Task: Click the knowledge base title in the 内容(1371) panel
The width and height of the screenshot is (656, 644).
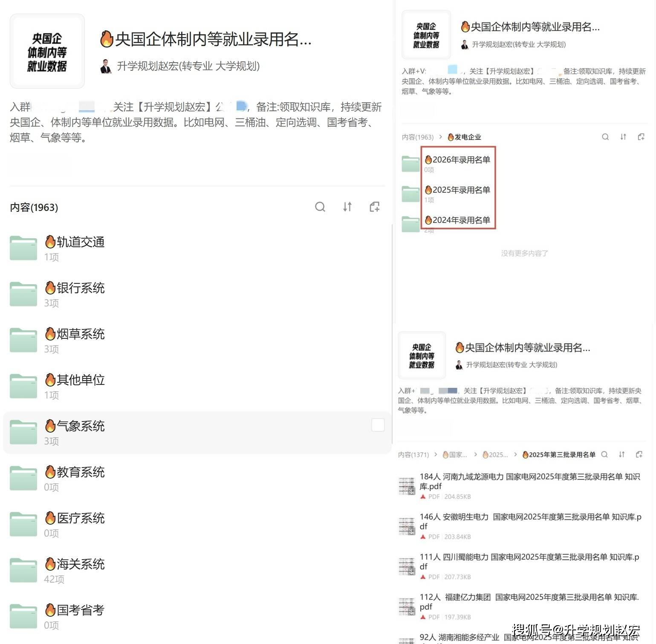Action: pos(523,348)
